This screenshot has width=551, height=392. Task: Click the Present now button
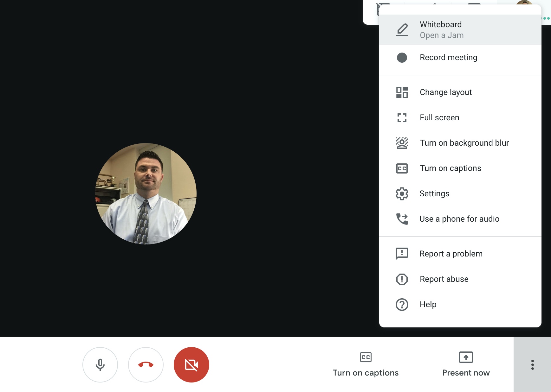click(465, 364)
